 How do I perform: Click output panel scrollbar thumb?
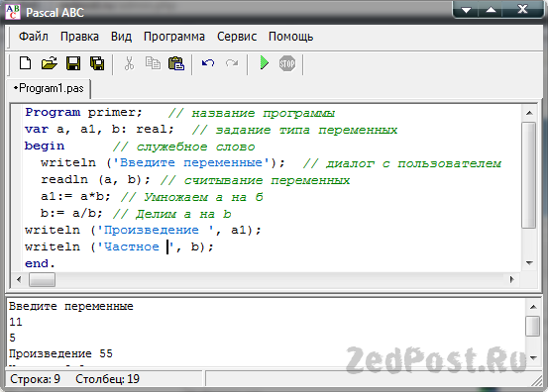(533, 326)
